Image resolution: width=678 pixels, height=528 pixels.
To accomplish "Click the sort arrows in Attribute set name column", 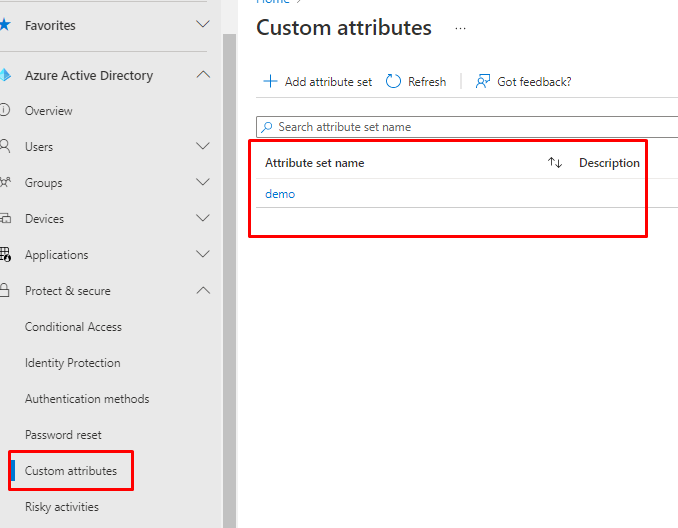I will [555, 163].
